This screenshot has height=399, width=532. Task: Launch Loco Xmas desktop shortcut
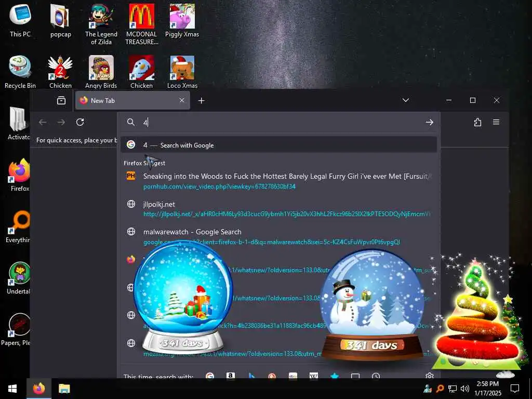tap(182, 72)
